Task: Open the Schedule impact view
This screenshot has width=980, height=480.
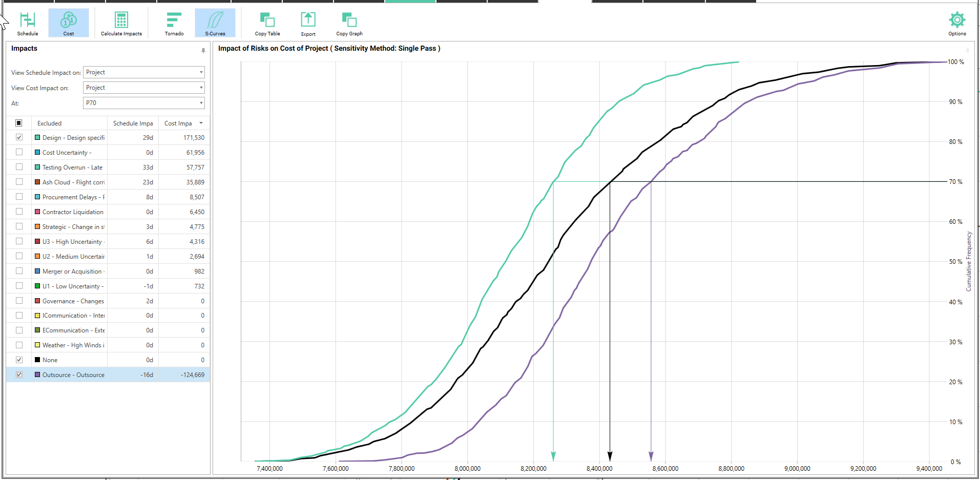Action: pyautogui.click(x=28, y=23)
